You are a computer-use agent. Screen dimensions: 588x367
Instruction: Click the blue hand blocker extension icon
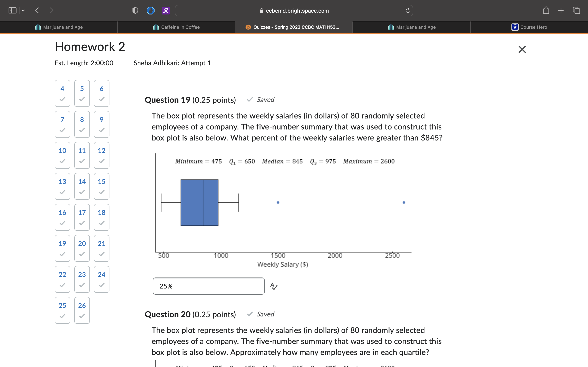151,10
